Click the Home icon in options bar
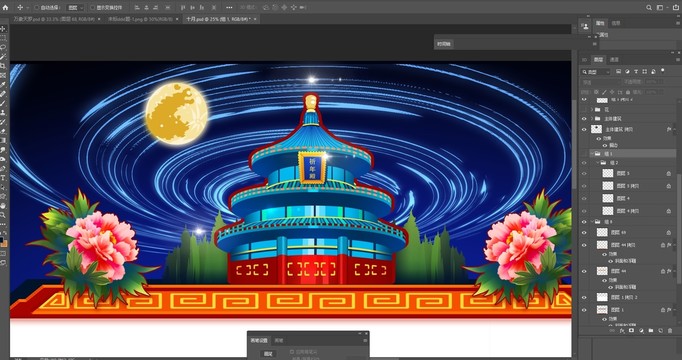Screen dimensions: 682x360 [x=5, y=7]
